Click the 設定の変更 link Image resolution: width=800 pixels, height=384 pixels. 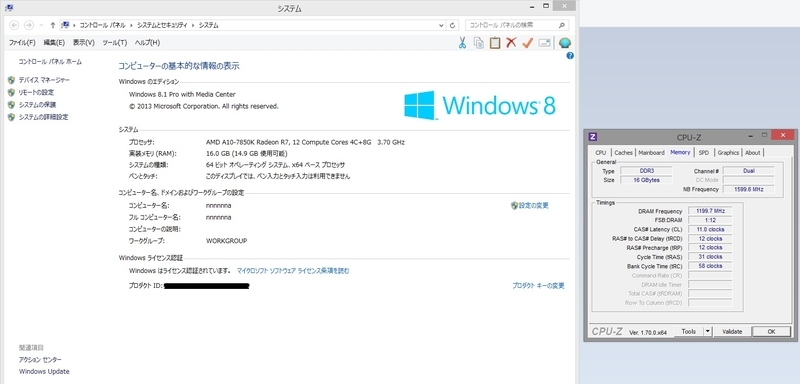(534, 206)
